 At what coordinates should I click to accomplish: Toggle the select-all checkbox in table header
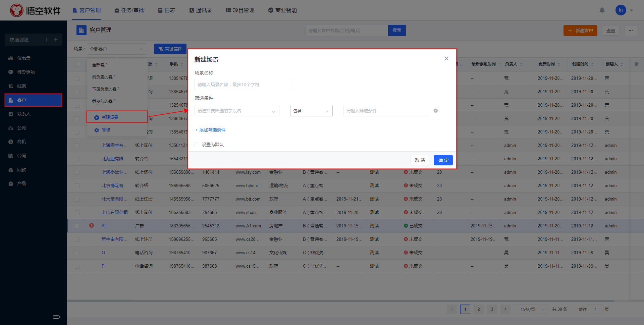point(77,64)
